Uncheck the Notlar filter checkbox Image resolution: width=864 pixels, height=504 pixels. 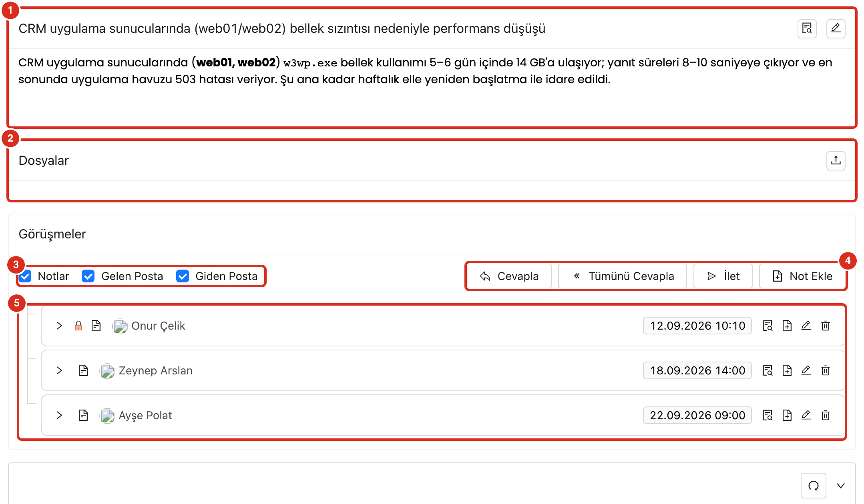tap(26, 276)
